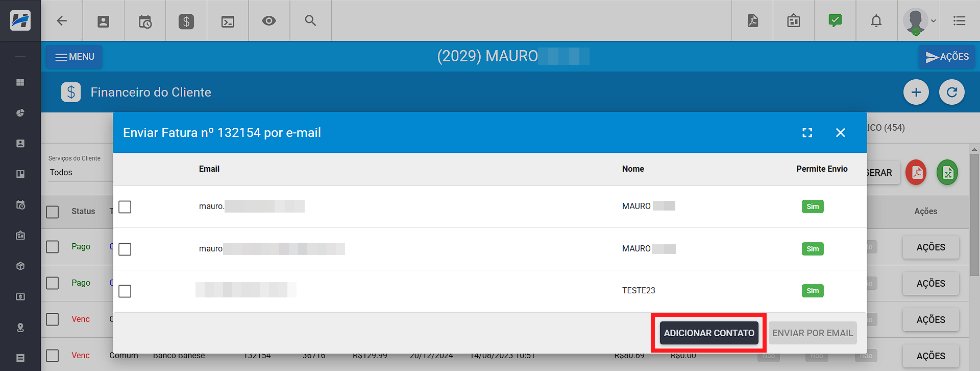Open the contact card icon in the sidebar
Image resolution: width=980 pixels, height=371 pixels.
tap(20, 144)
